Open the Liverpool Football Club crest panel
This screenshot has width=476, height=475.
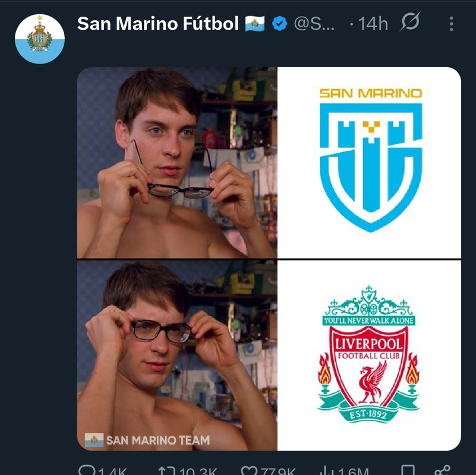click(x=369, y=355)
